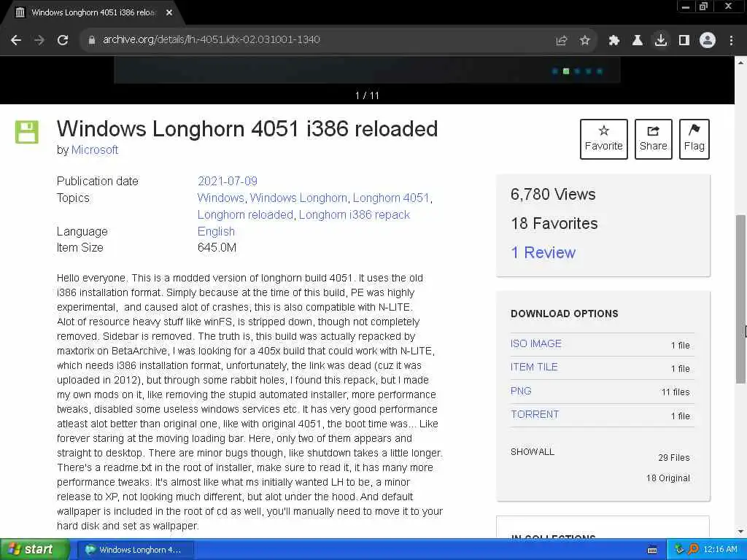The height and width of the screenshot is (560, 747).
Task: Open the Longhorn 4051 topic link
Action: coord(391,198)
